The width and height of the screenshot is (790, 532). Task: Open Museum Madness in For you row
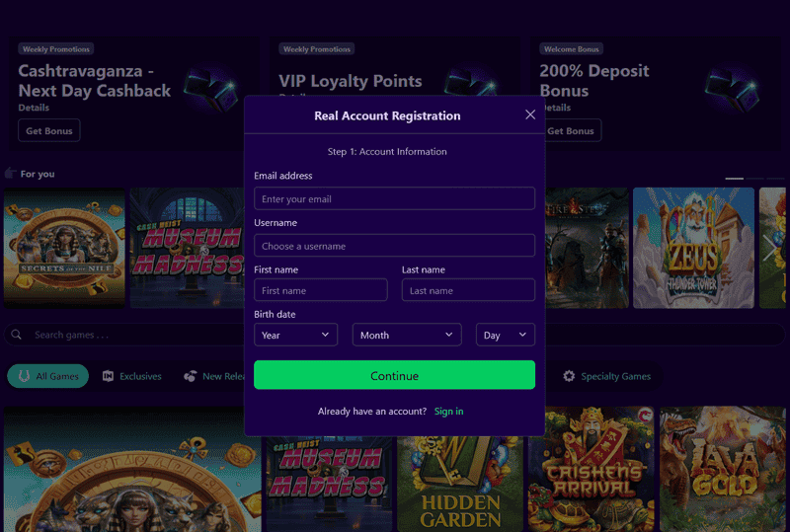pyautogui.click(x=187, y=248)
